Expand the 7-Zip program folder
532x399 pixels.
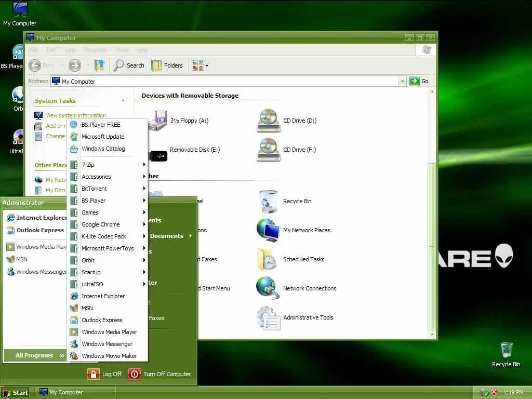pos(108,165)
